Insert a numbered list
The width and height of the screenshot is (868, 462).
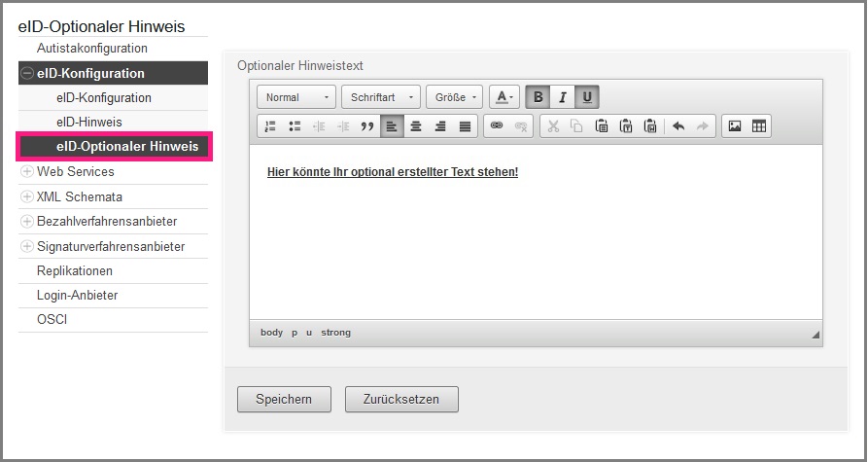[270, 126]
